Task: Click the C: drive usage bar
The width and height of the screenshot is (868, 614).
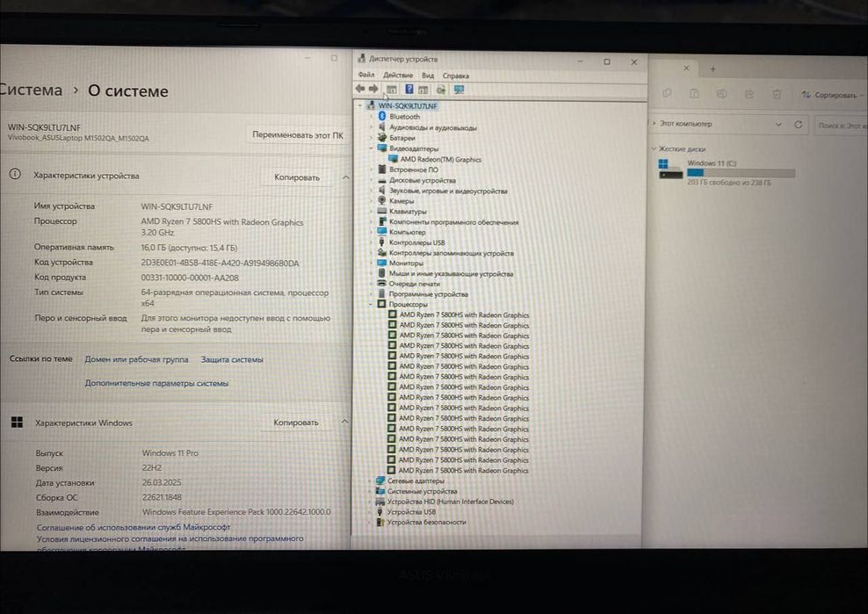Action: click(741, 173)
